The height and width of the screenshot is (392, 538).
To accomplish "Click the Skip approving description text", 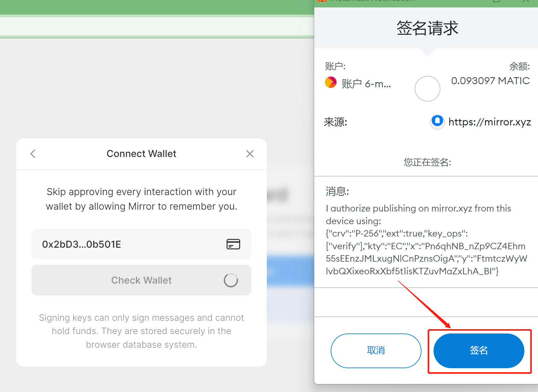I will (141, 199).
